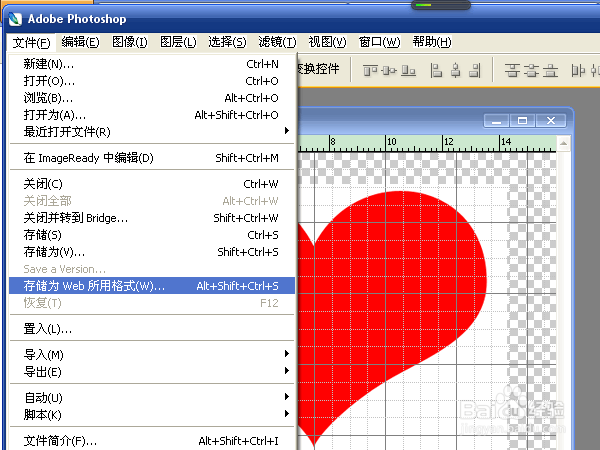The image size is (600, 450).
Task: Open the 文件(F) menu
Action: 31,42
